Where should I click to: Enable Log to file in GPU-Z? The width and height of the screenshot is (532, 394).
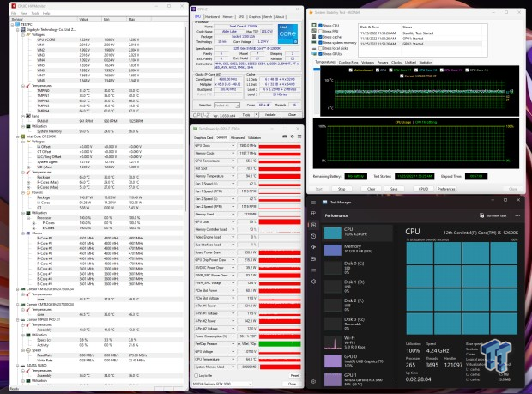(x=196, y=375)
